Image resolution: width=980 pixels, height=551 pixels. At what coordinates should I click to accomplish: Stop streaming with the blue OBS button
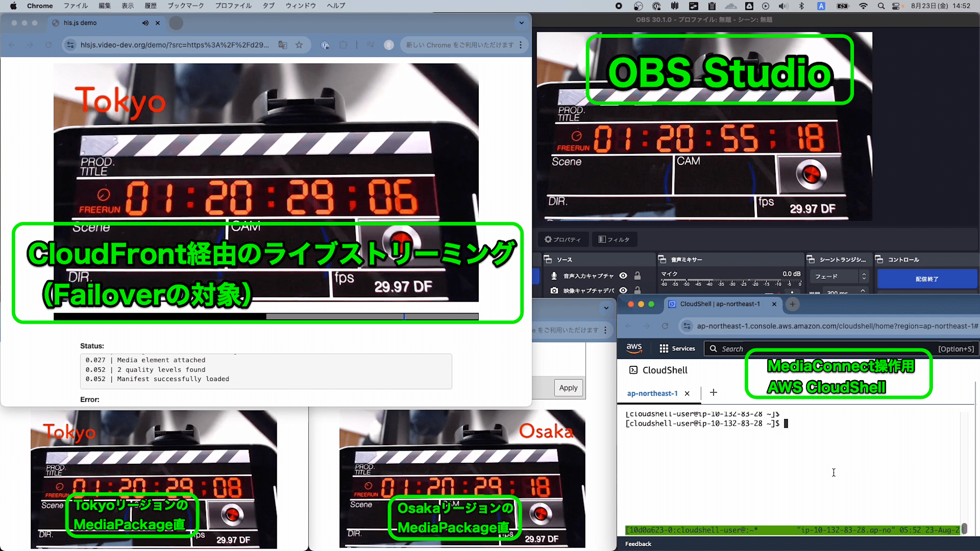coord(927,279)
